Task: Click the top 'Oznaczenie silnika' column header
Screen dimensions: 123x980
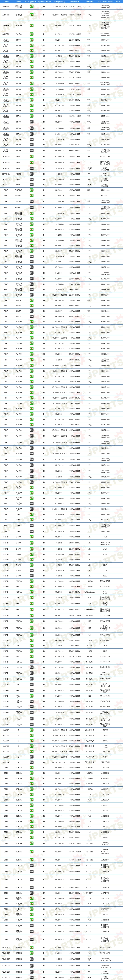Action: click(105, 2)
